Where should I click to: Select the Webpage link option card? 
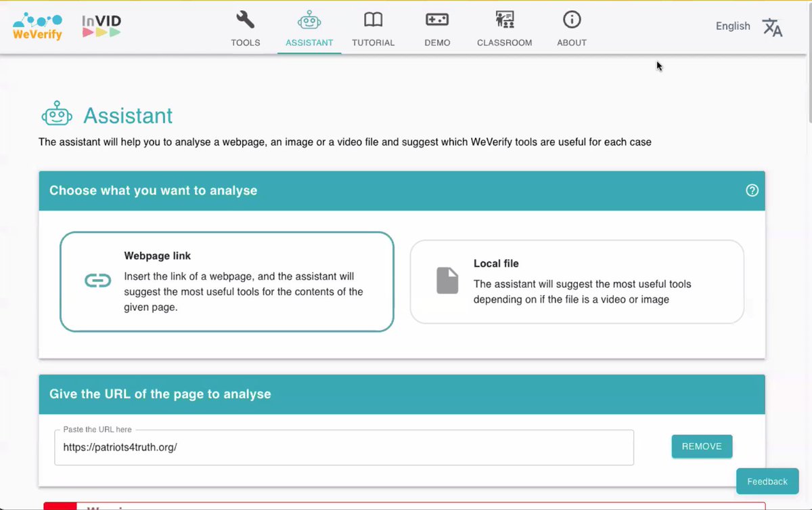point(227,282)
